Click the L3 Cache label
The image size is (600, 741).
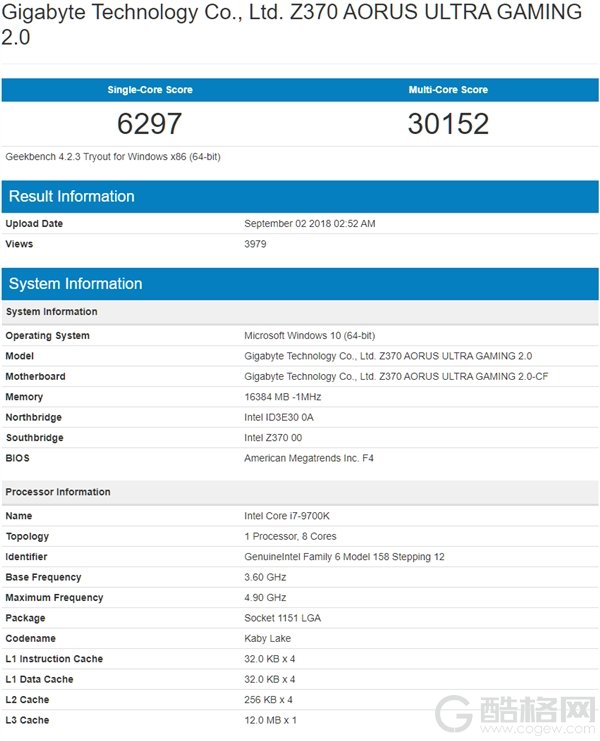[27, 720]
